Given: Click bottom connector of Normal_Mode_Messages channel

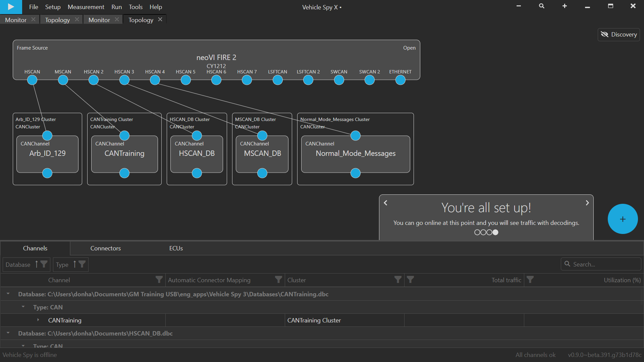Looking at the screenshot, I should [x=356, y=173].
